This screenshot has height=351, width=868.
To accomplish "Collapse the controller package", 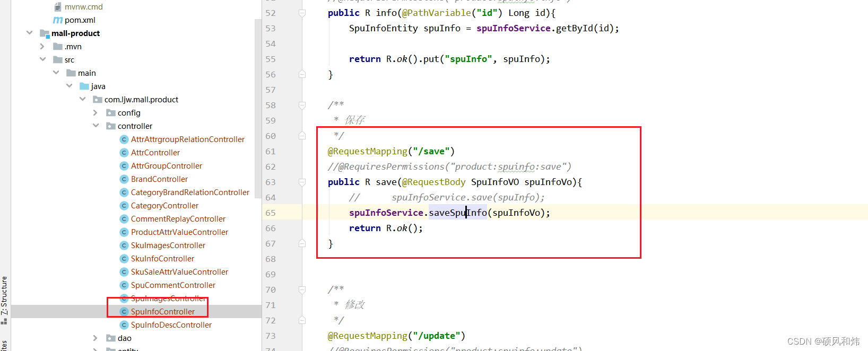I will coord(96,126).
